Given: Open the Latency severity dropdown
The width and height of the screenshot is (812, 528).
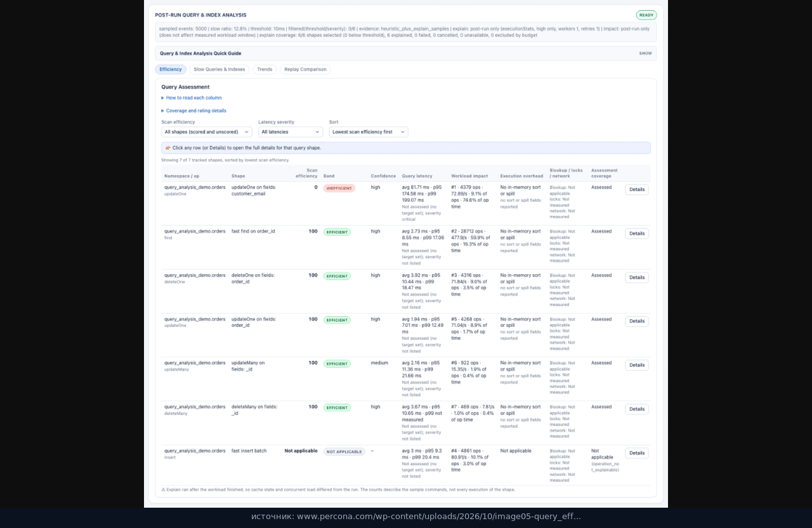Looking at the screenshot, I should [291, 132].
